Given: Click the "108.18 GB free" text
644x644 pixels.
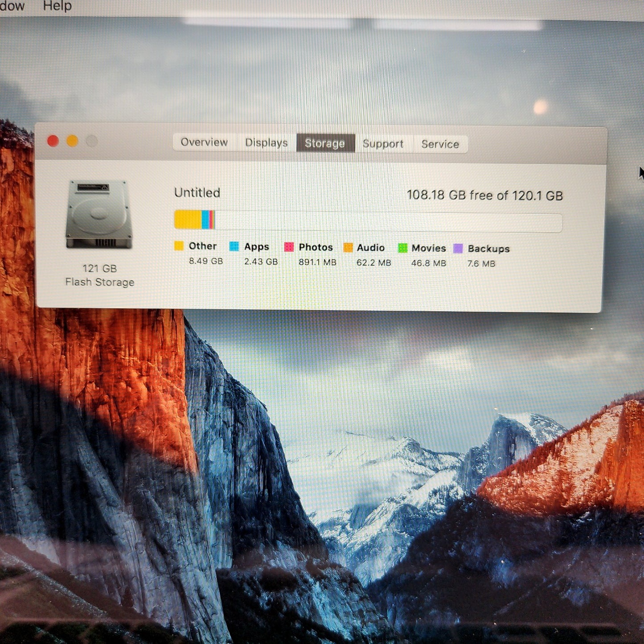Looking at the screenshot, I should [x=451, y=195].
